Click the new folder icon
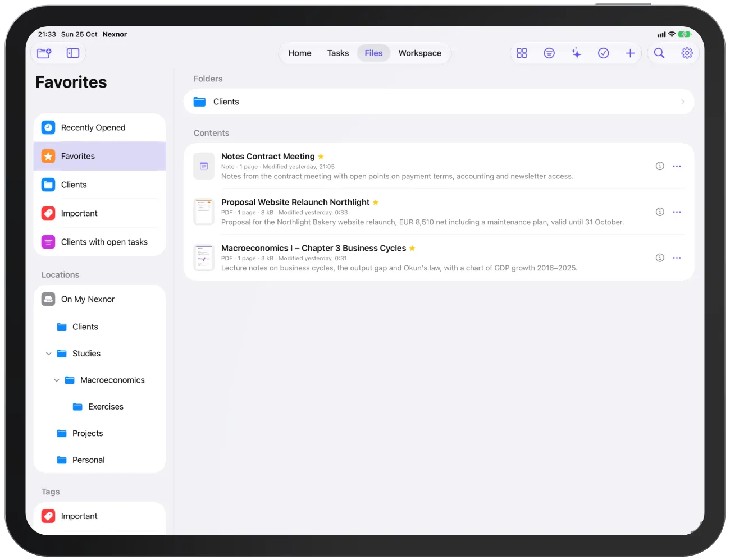This screenshot has height=560, width=730. click(44, 53)
